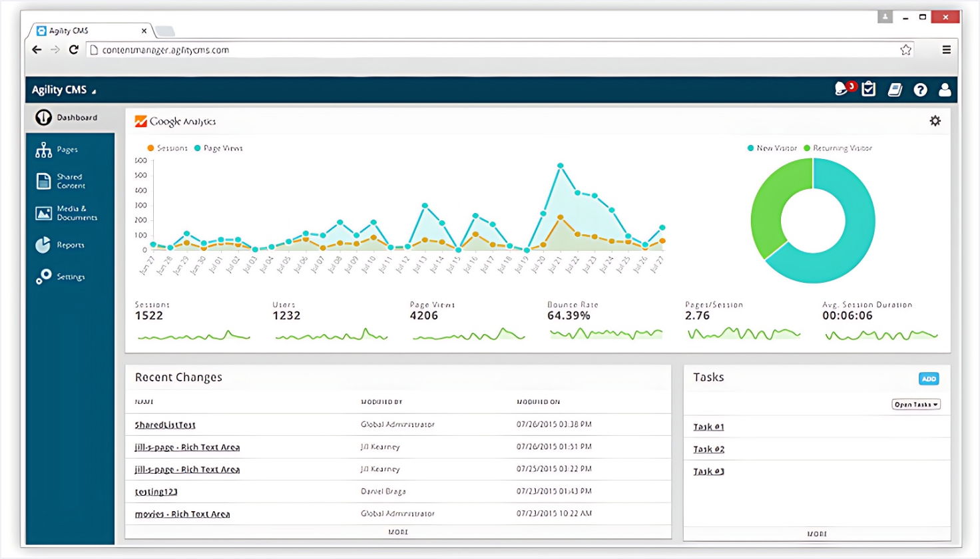Reload the page in browser
Image resolution: width=980 pixels, height=559 pixels.
pyautogui.click(x=74, y=50)
